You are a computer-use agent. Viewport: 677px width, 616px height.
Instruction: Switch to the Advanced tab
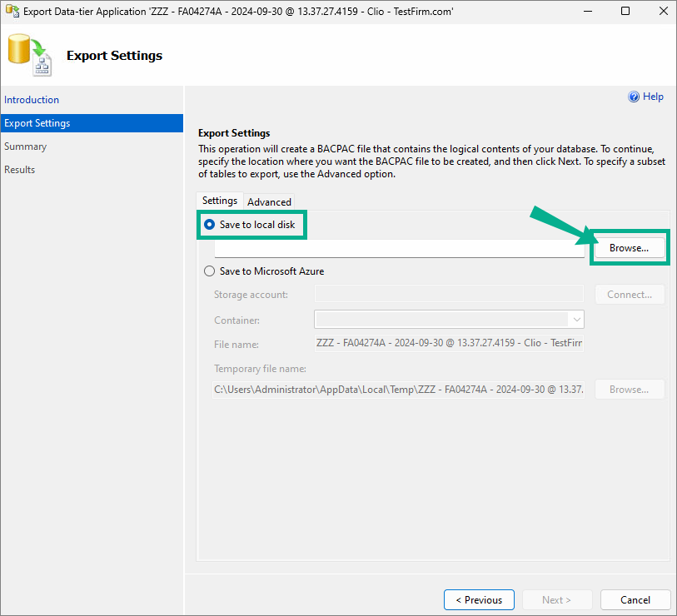coord(269,202)
